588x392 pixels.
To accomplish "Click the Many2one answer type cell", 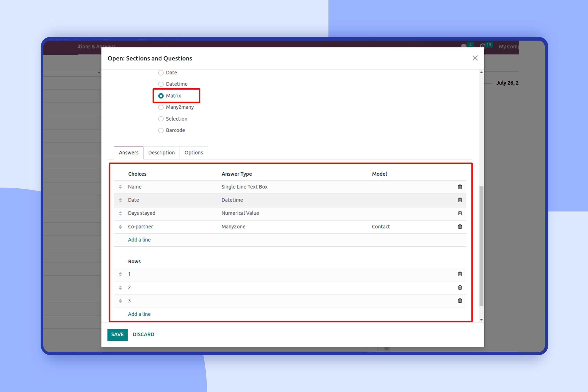I will click(x=233, y=227).
